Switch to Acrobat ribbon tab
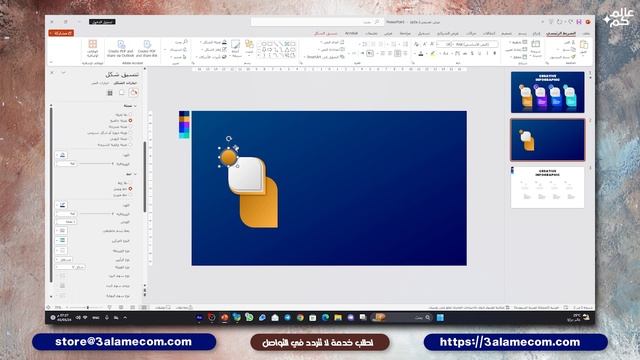The image size is (640, 360). point(351,33)
